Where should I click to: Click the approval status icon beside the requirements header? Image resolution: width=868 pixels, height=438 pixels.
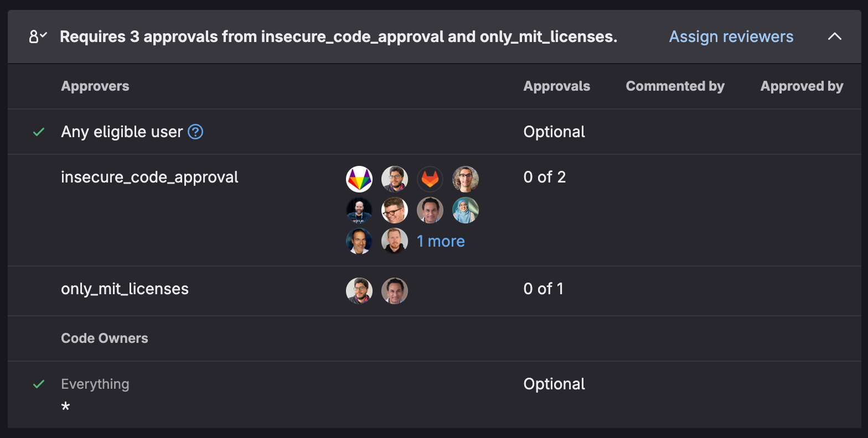(x=37, y=35)
